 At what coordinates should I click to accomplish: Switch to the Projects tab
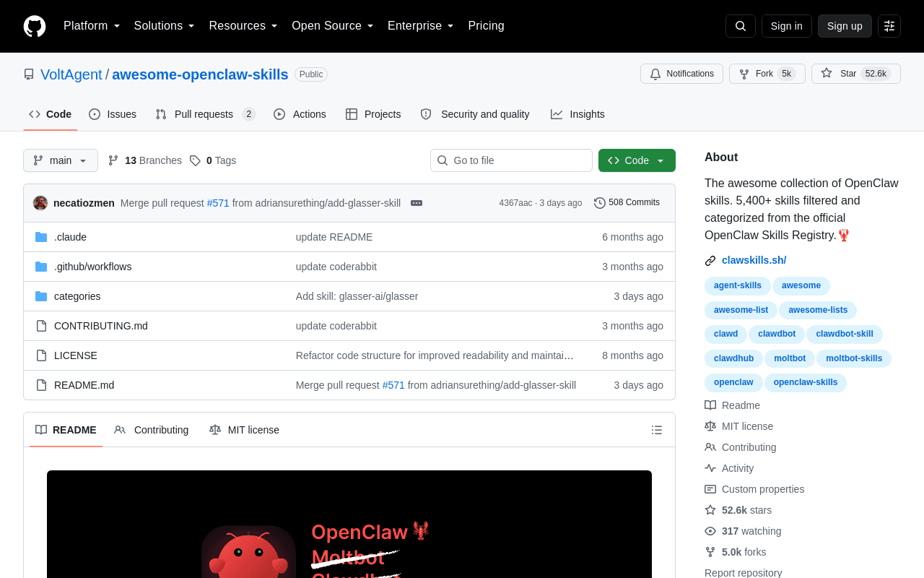coord(373,114)
